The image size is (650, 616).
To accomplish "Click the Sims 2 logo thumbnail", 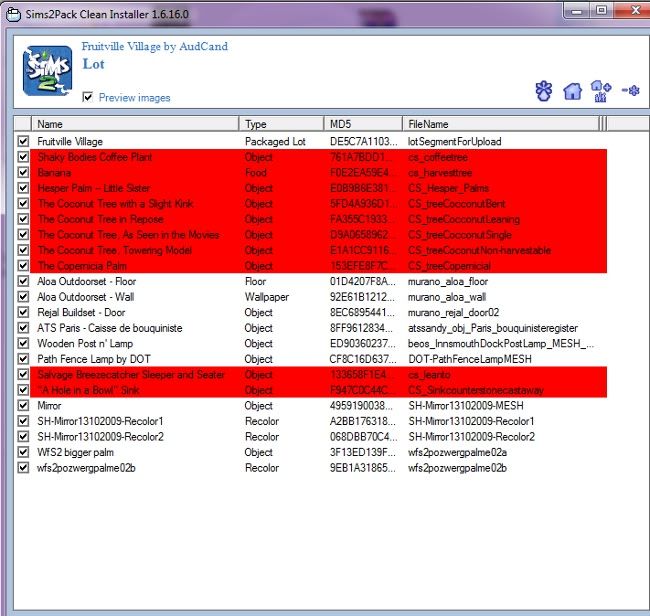I will 47,71.
